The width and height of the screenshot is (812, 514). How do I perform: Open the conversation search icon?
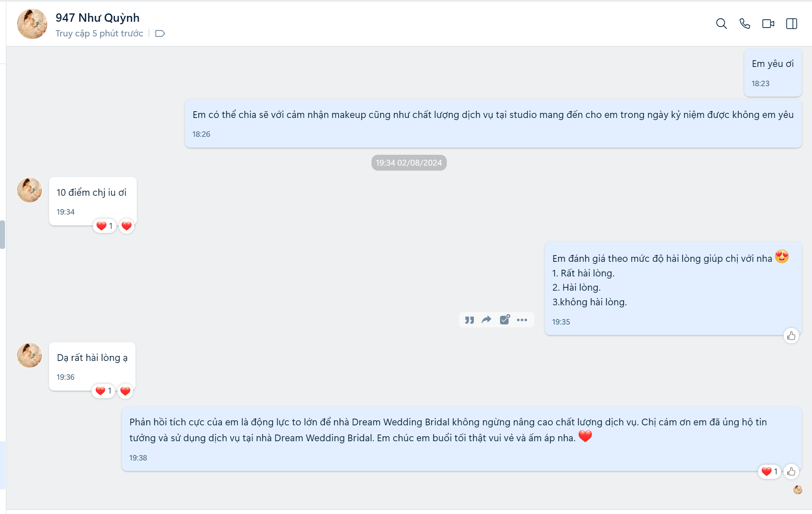pyautogui.click(x=721, y=24)
